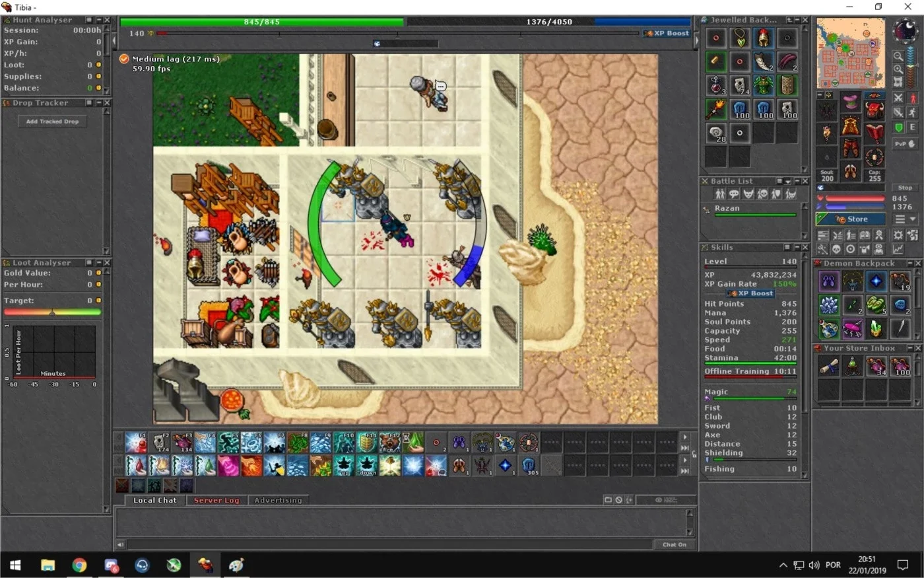The width and height of the screenshot is (924, 578).
Task: Open Windows Start menu
Action: pyautogui.click(x=15, y=565)
